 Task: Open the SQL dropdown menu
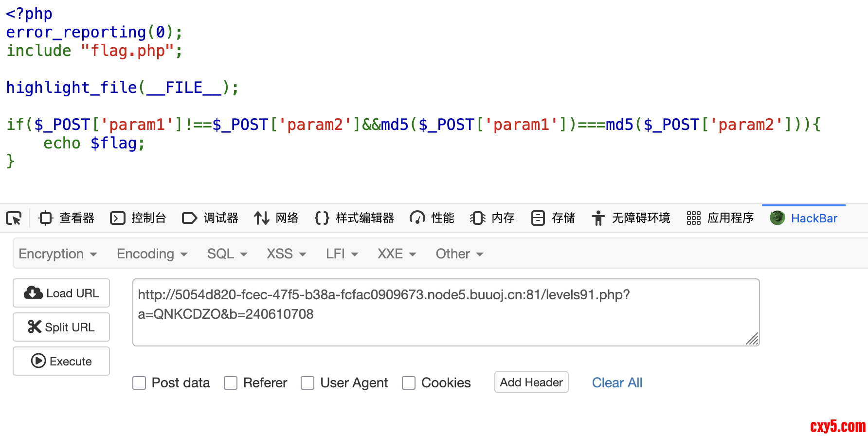[227, 254]
